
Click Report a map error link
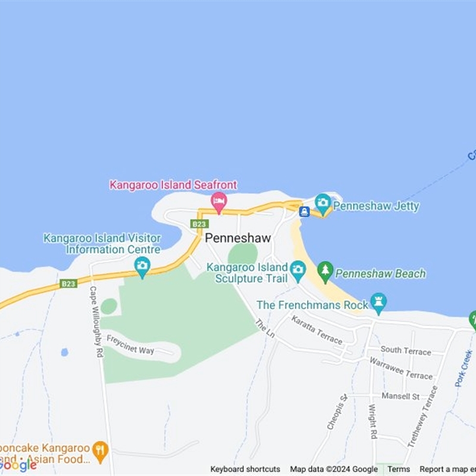pos(447,469)
